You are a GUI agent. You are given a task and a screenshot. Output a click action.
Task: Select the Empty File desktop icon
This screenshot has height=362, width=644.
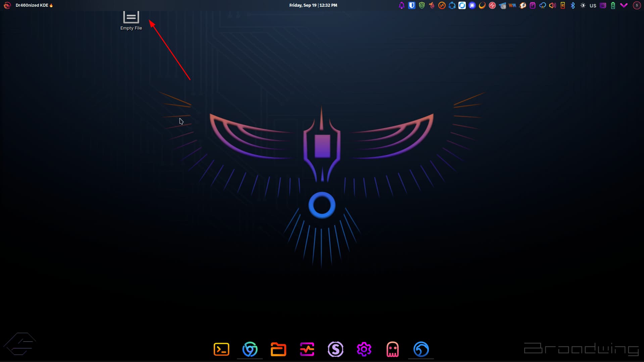131,19
